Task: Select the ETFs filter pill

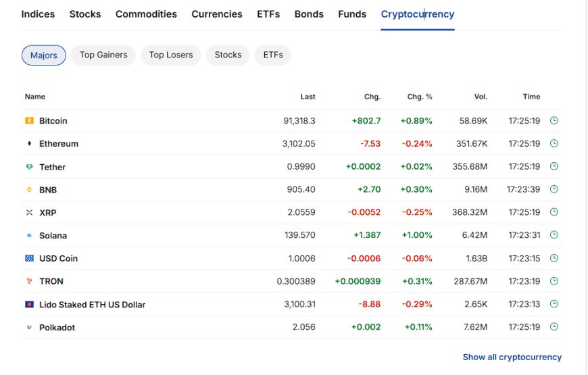Action: [273, 55]
